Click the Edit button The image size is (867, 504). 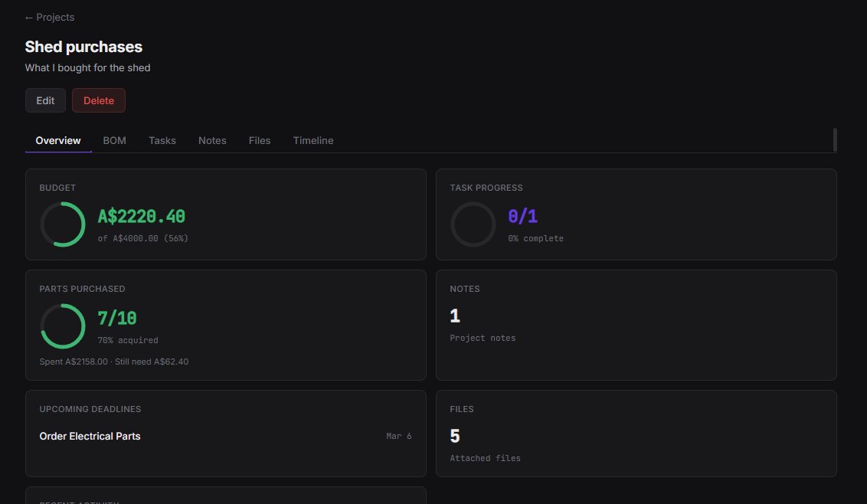pos(45,100)
